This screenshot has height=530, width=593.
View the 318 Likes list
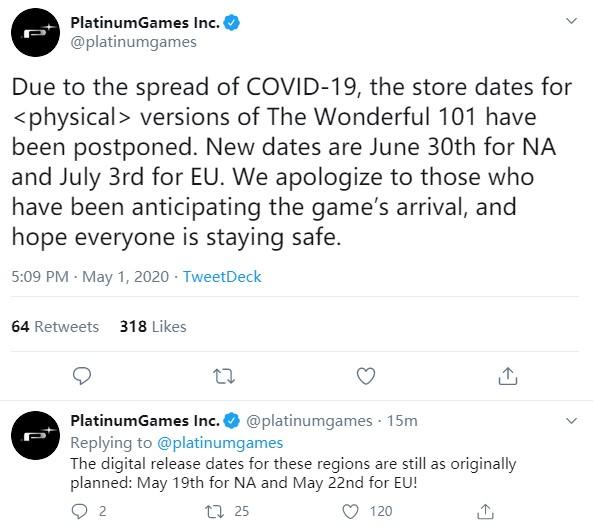[153, 326]
